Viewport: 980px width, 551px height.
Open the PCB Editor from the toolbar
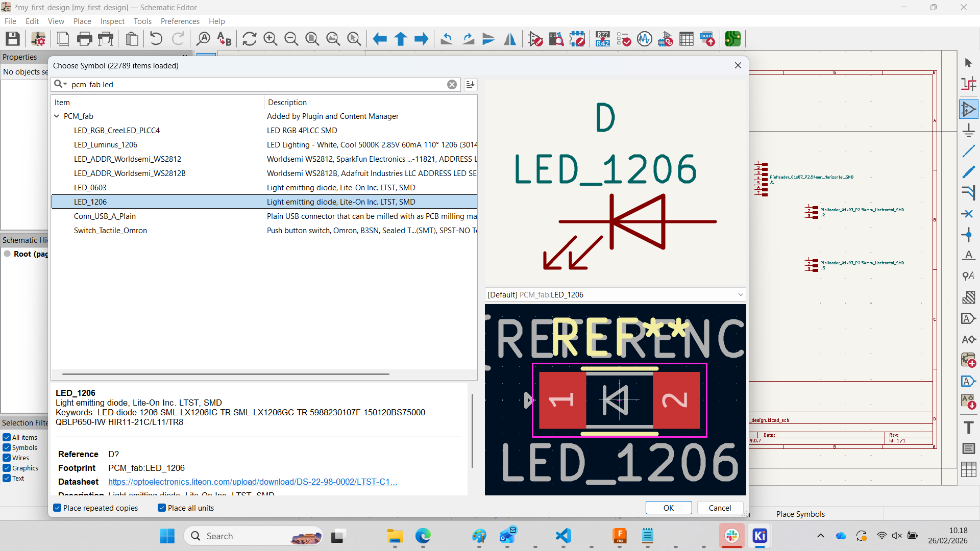[x=733, y=38]
